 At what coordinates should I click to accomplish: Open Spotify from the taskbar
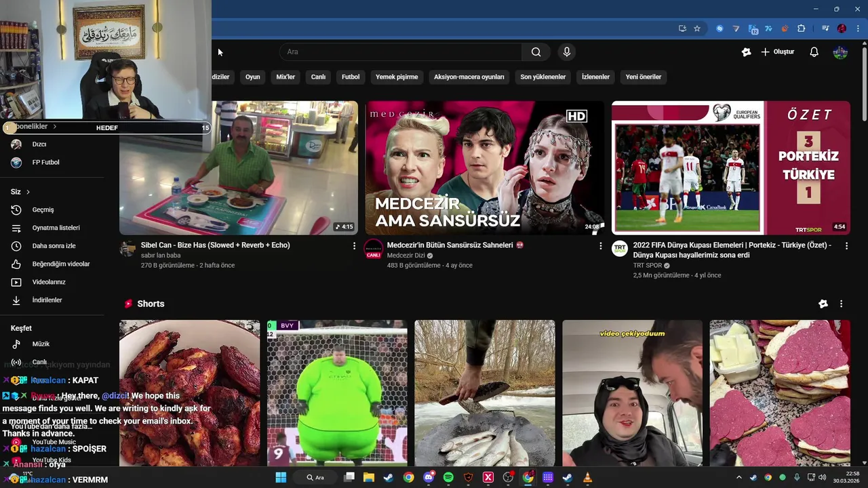pyautogui.click(x=448, y=478)
